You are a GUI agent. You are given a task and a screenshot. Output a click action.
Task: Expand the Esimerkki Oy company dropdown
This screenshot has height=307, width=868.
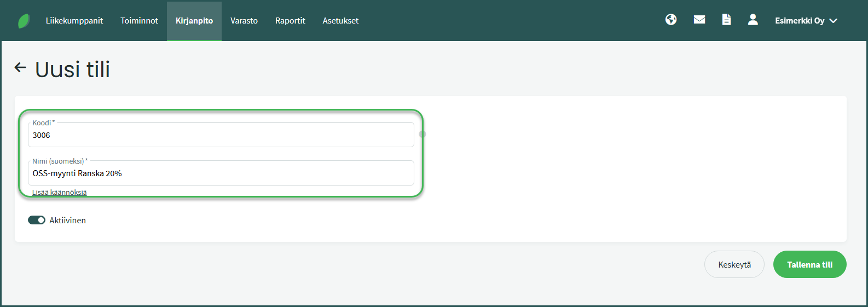[x=806, y=21]
